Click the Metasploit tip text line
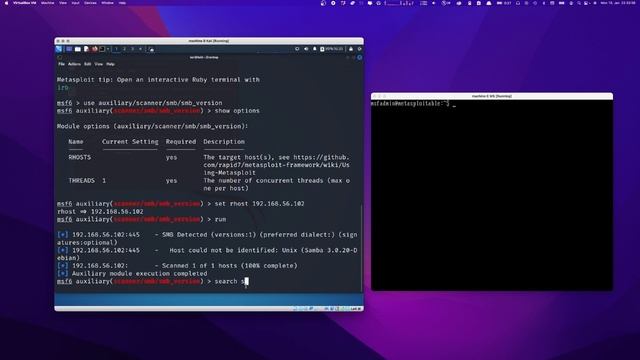 click(x=158, y=80)
